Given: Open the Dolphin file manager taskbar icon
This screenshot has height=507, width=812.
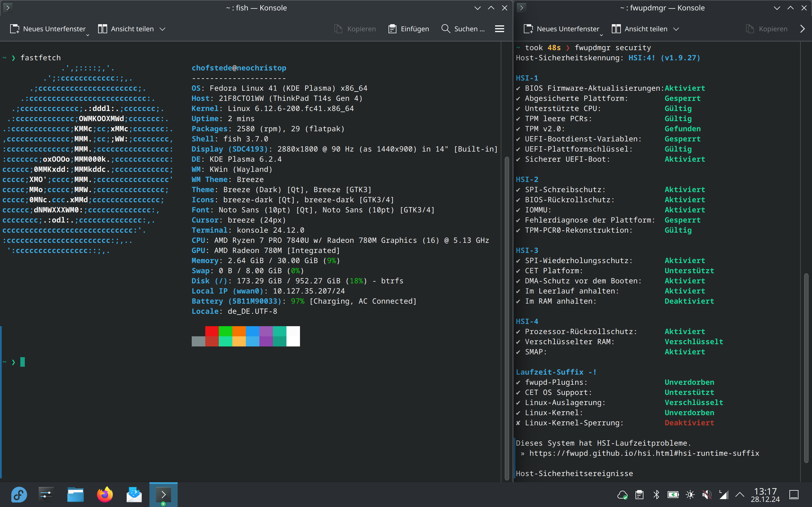Looking at the screenshot, I should (76, 495).
